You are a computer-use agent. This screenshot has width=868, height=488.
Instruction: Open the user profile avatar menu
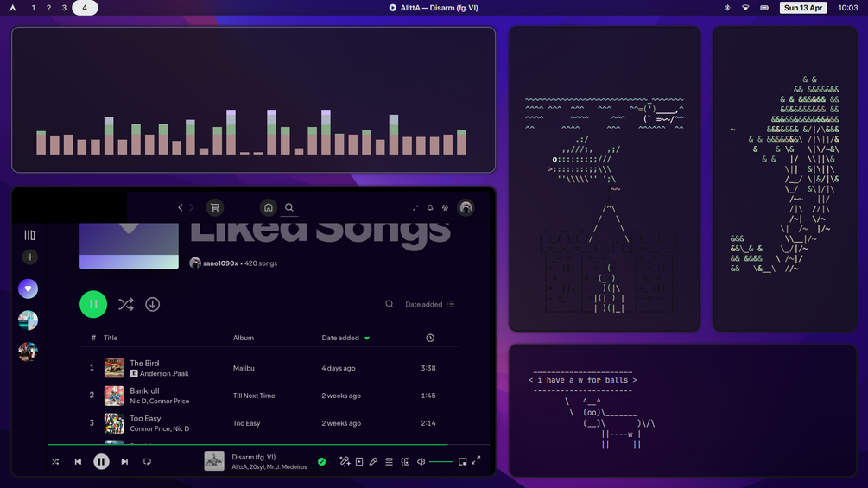pos(466,207)
